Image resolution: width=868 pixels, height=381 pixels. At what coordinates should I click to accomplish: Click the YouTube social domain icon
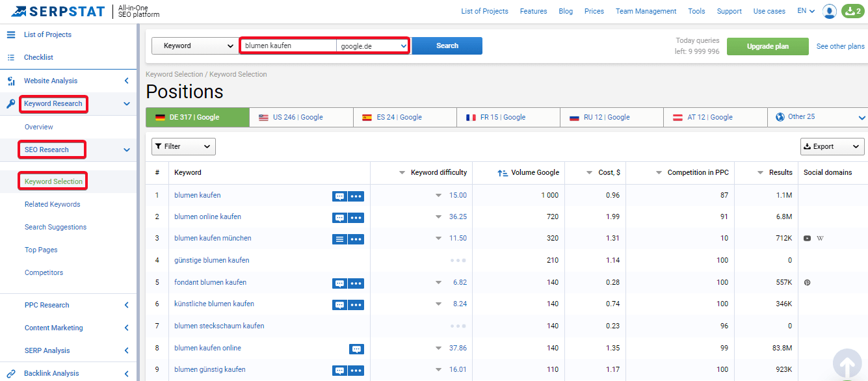click(x=807, y=239)
